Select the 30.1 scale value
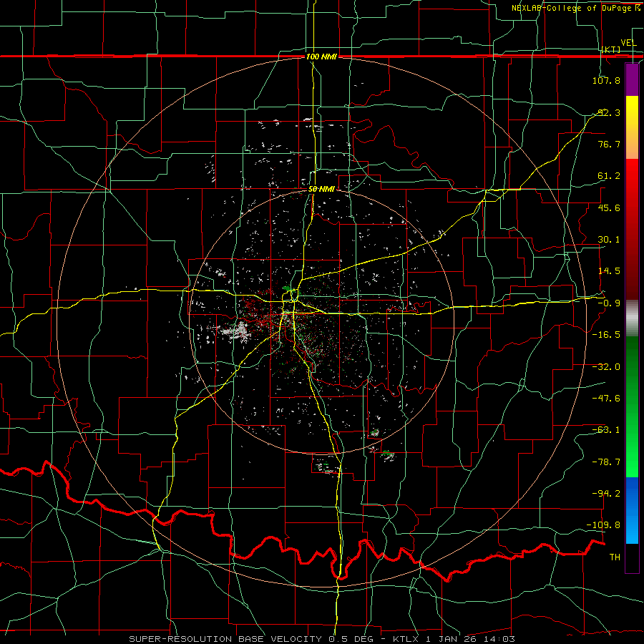The height and width of the screenshot is (644, 644). [x=609, y=240]
